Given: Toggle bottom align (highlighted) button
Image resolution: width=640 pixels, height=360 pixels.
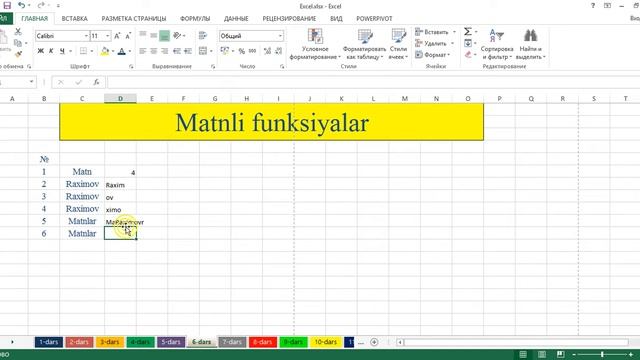Looking at the screenshot, I should (x=164, y=36).
